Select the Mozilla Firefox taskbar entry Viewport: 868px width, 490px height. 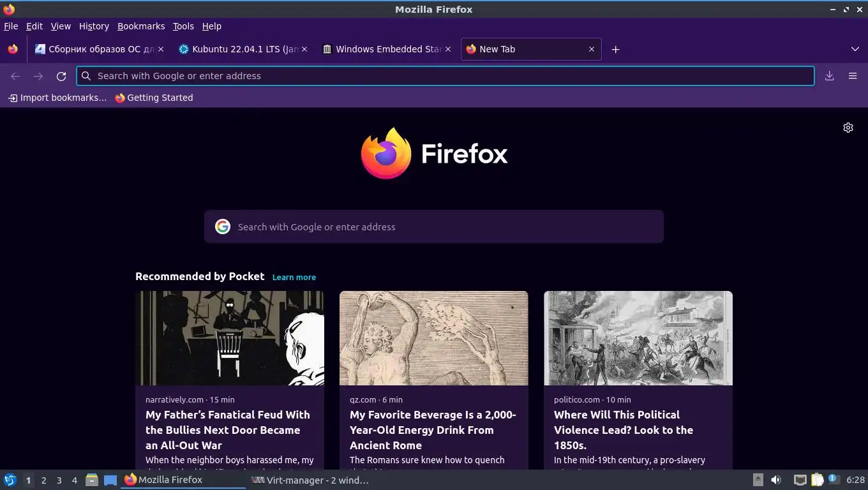coord(184,480)
